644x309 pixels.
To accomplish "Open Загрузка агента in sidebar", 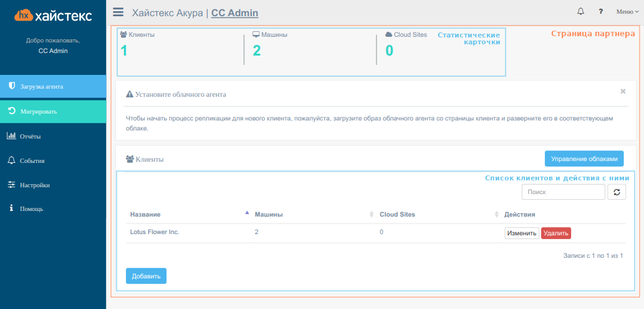I will click(53, 87).
